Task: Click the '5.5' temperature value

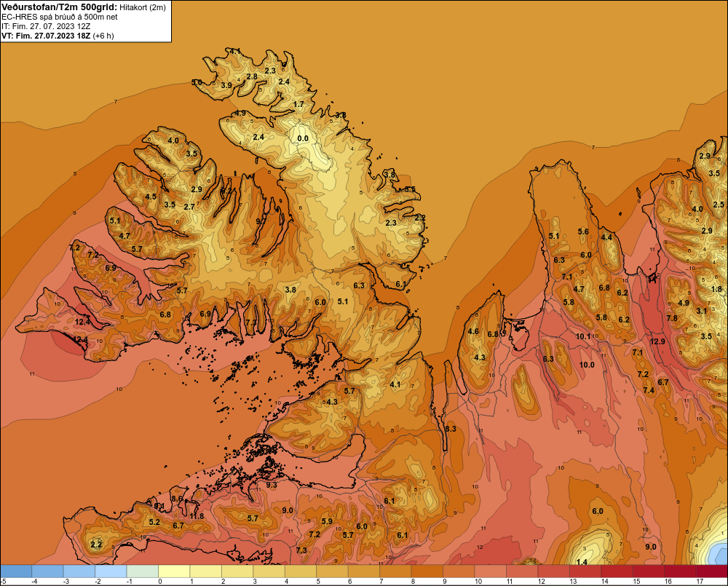Action: point(410,189)
